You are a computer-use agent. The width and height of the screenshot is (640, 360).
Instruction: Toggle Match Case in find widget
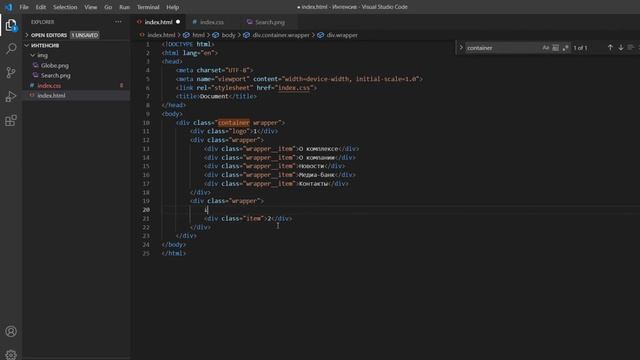546,48
